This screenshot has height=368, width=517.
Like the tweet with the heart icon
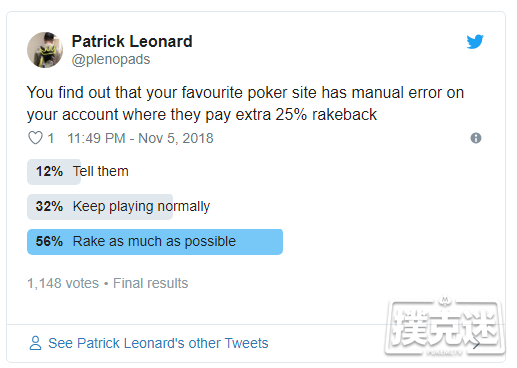tap(35, 138)
